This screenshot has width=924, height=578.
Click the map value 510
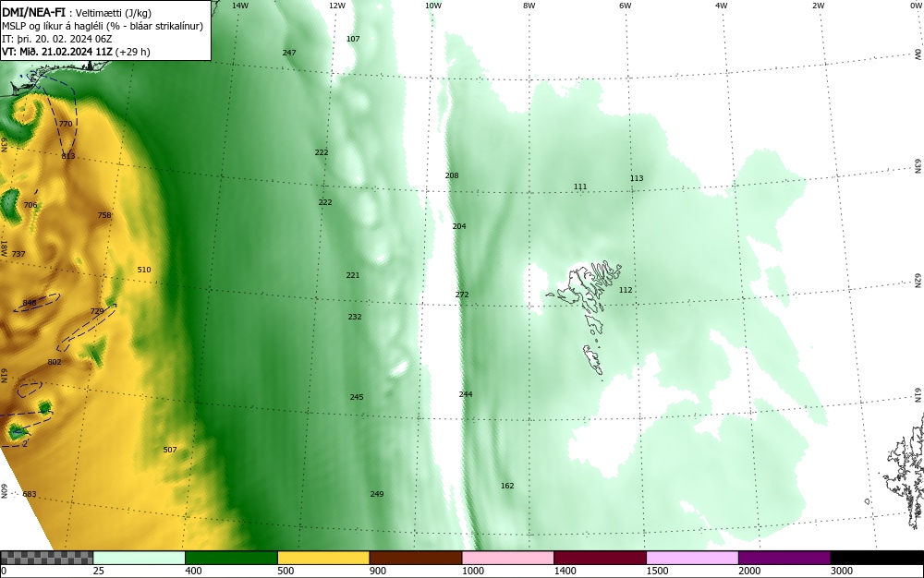(x=144, y=270)
